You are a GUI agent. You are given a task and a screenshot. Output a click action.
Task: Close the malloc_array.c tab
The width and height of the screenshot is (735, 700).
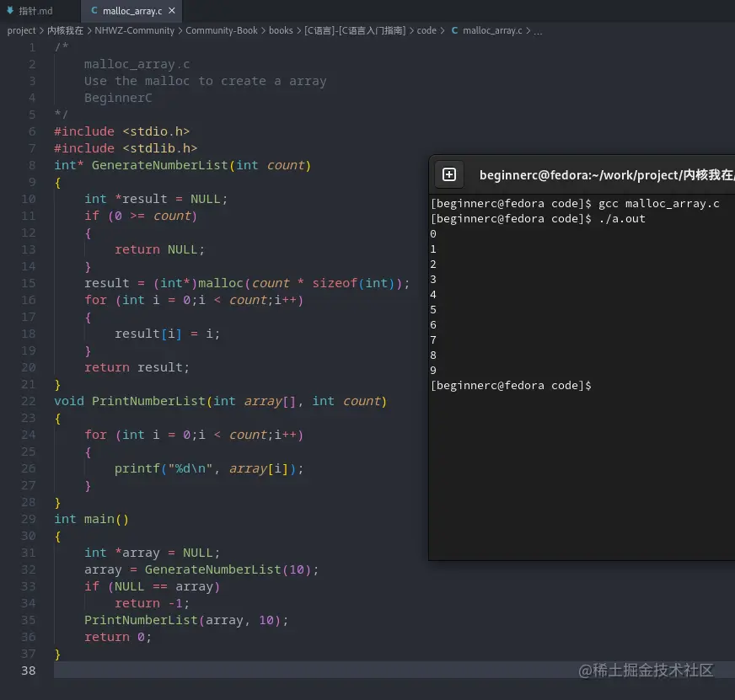[x=172, y=10]
